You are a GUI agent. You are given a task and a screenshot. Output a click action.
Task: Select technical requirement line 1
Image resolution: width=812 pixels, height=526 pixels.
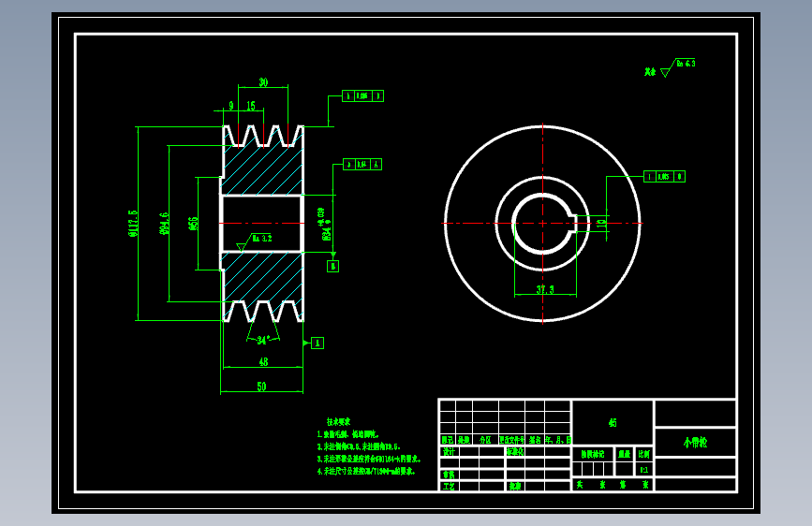coord(348,434)
